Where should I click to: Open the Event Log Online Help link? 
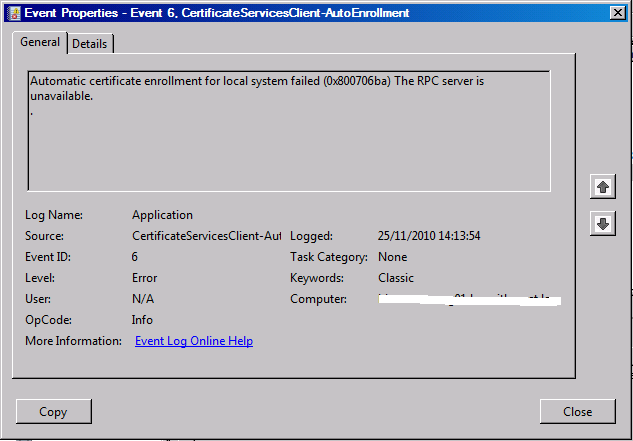pyautogui.click(x=194, y=341)
